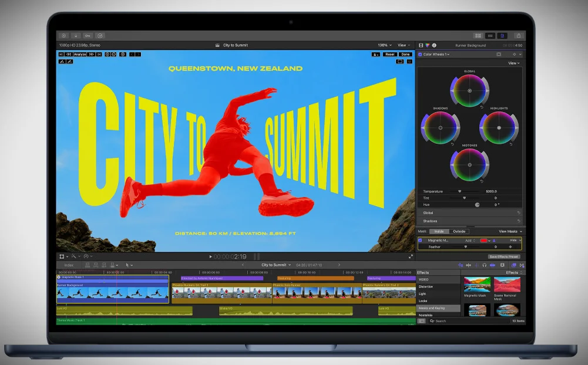This screenshot has height=365, width=588.
Task: Click Done in the viewer
Action: tap(405, 55)
